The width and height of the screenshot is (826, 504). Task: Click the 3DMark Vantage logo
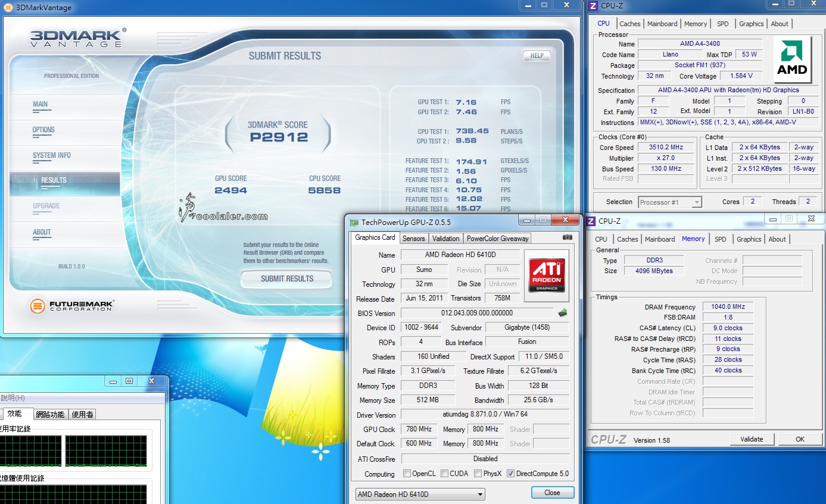pyautogui.click(x=77, y=37)
